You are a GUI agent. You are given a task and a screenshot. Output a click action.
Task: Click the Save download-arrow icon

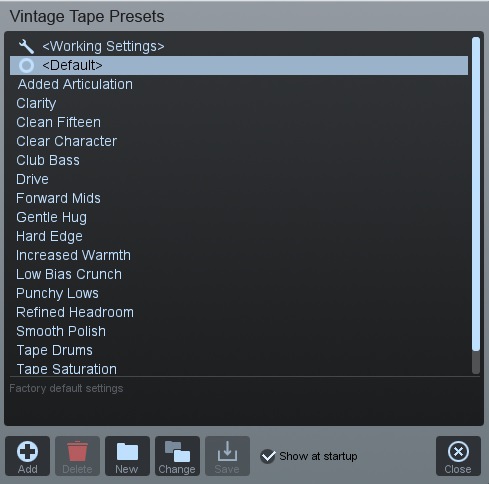[x=227, y=451]
